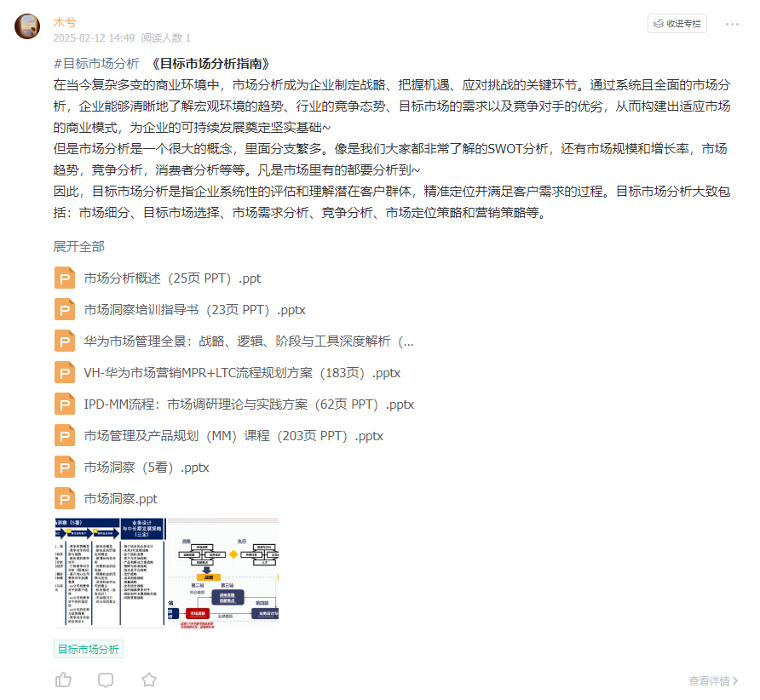
Task: Click the PPT icon for 市场管理及产品规划
Action: point(65,435)
